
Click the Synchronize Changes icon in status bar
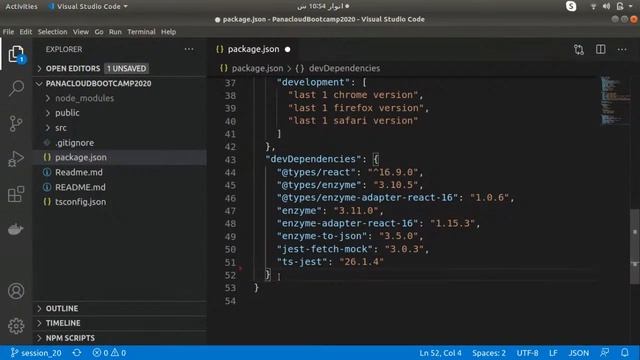[x=77, y=353]
